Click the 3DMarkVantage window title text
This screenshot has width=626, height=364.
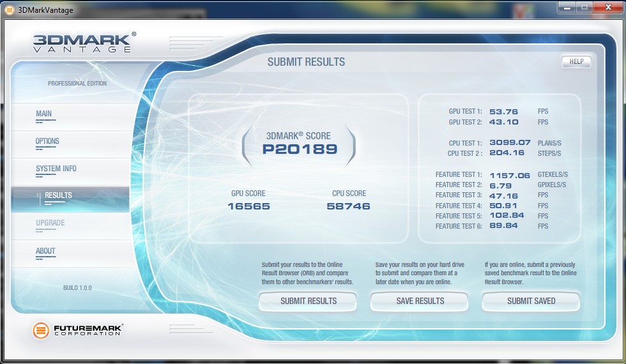(45, 10)
